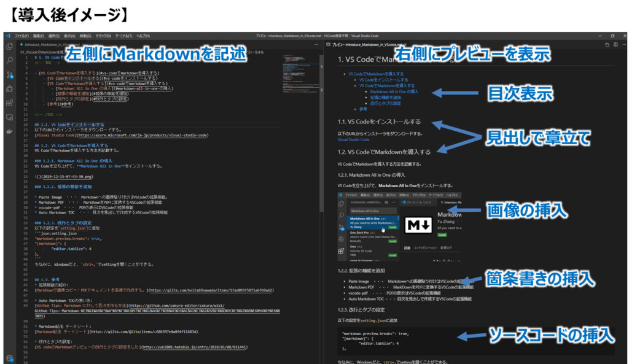Collapse the fold arrow at editor line 1
Screen dimensions: 629x364
coord(32,58)
